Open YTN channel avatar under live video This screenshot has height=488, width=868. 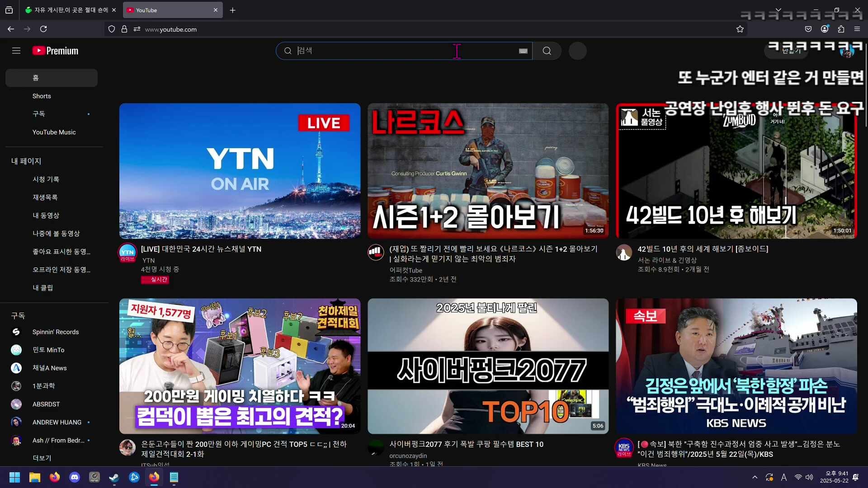127,253
